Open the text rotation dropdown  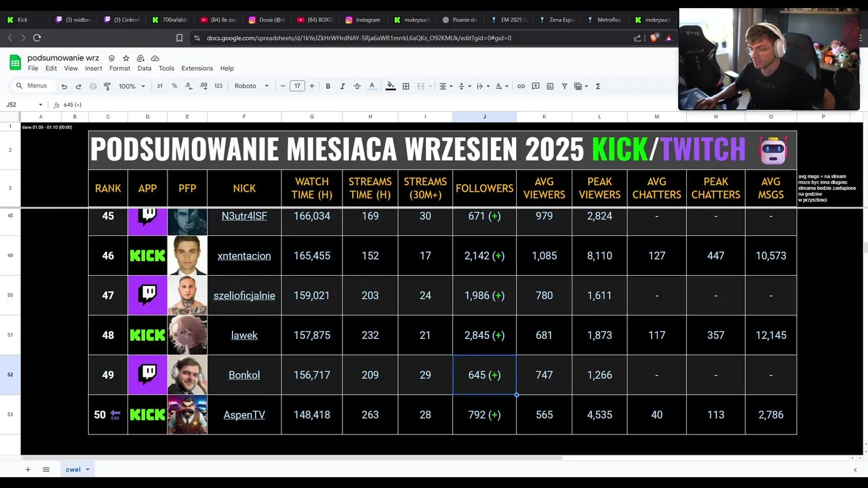point(501,86)
